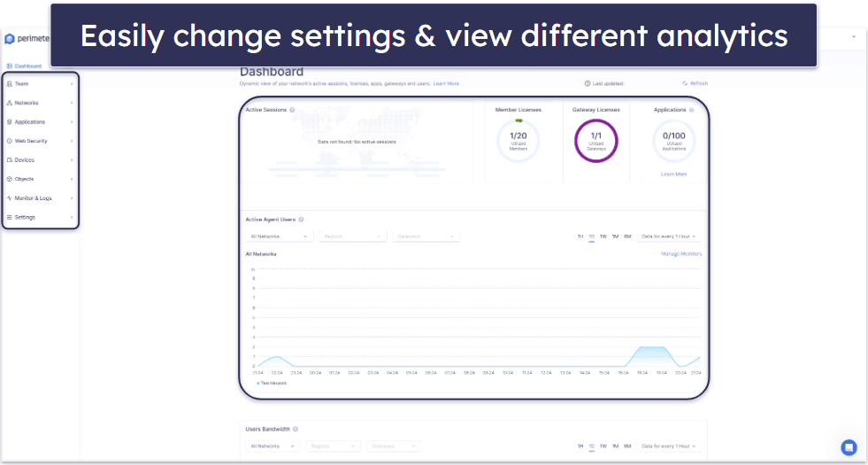
Task: Click the Manage Members link
Action: (x=681, y=254)
